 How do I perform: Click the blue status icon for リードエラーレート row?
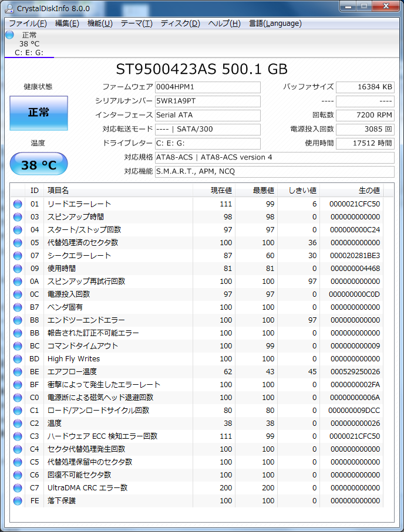tap(18, 204)
